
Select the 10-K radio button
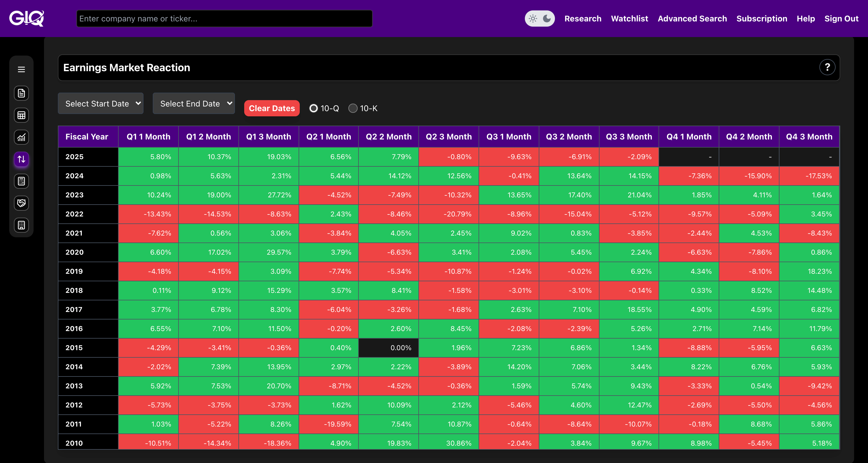[x=353, y=109]
